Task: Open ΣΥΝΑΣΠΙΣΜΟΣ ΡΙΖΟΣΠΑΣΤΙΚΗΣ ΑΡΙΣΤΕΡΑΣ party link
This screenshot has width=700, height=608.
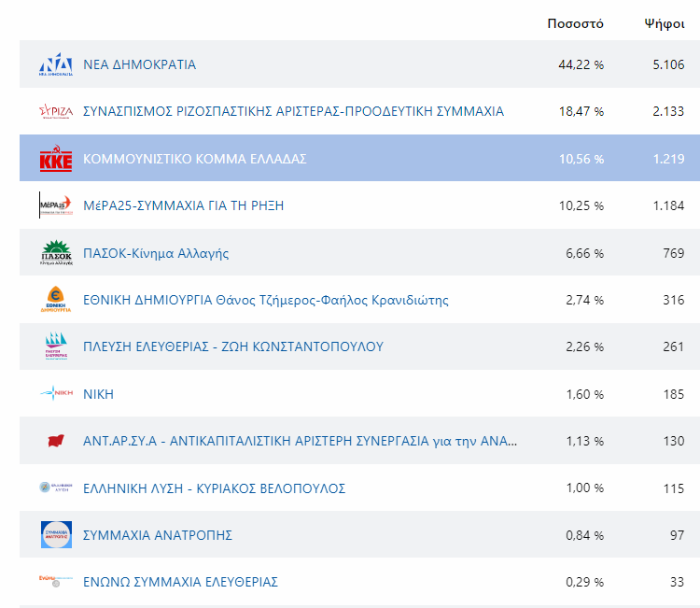Action: (x=293, y=112)
